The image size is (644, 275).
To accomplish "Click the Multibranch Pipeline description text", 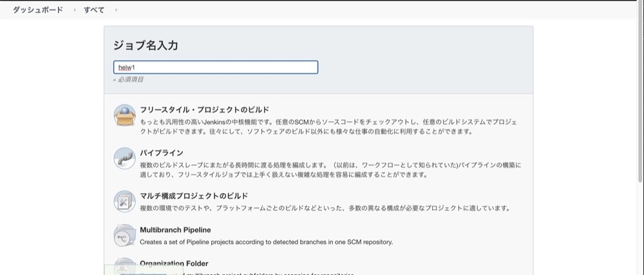I will [266, 242].
